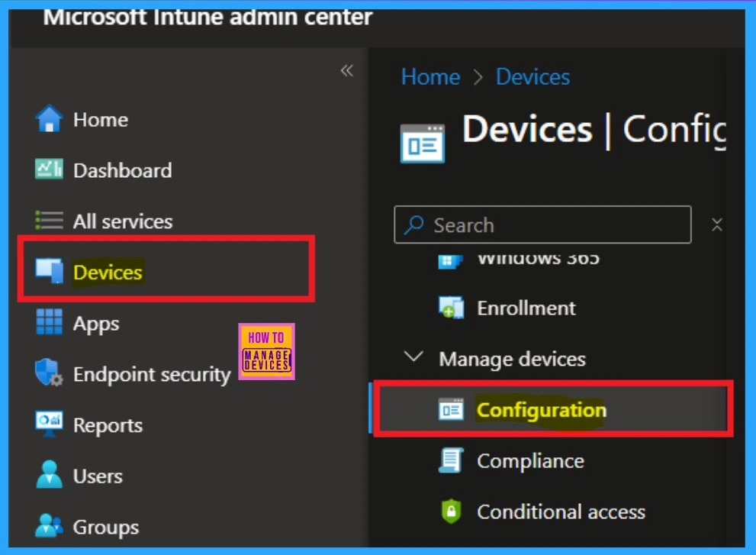Screen dimensions: 756x555
Task: Click the Compliance document icon
Action: click(451, 460)
